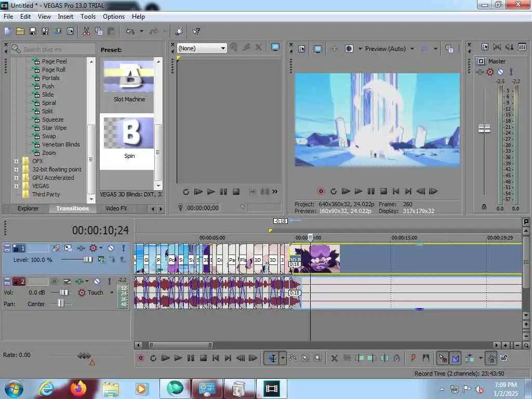
Task: Click the Delete X icon in timeline toolbar
Action: click(334, 358)
